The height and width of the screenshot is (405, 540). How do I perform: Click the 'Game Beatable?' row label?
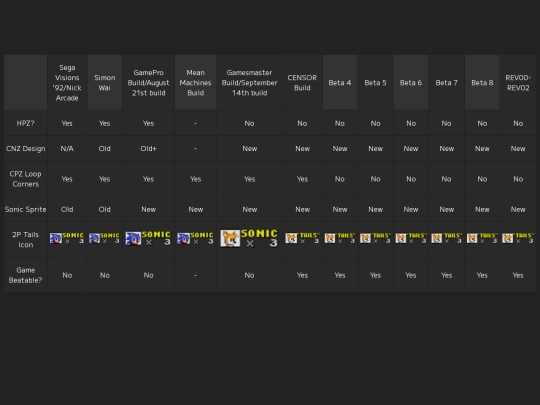pyautogui.click(x=25, y=275)
